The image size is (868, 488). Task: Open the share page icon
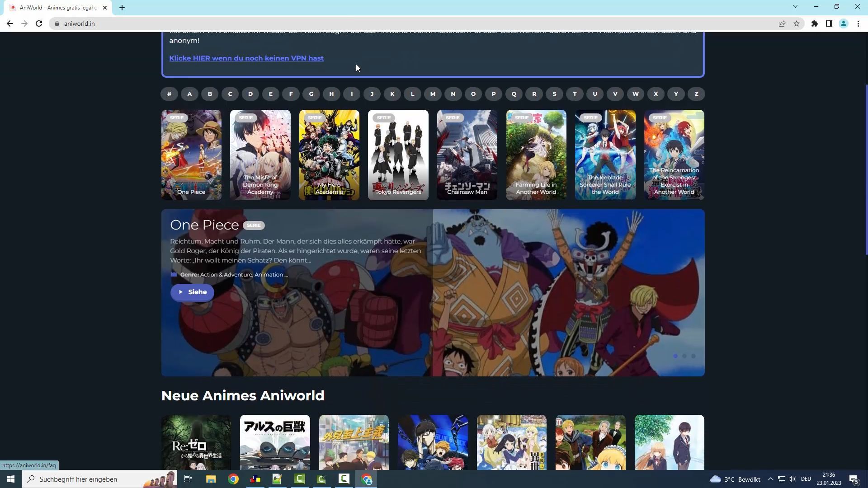[782, 23]
